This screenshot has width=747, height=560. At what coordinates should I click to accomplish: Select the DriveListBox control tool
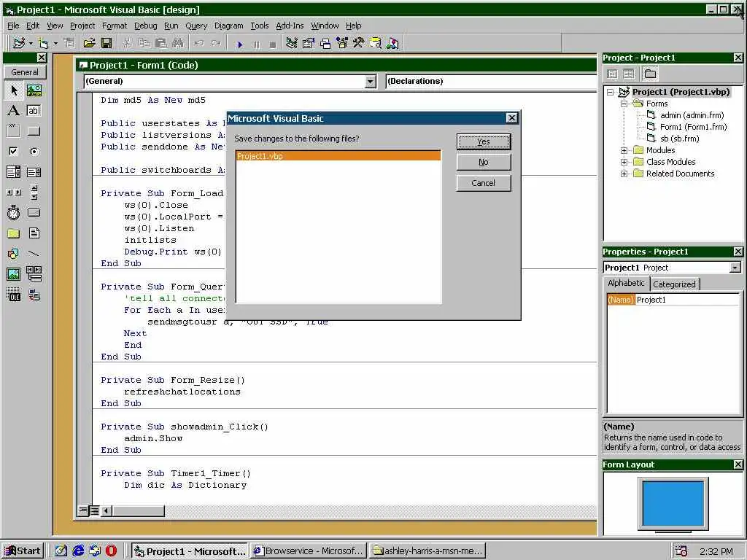pyautogui.click(x=34, y=213)
